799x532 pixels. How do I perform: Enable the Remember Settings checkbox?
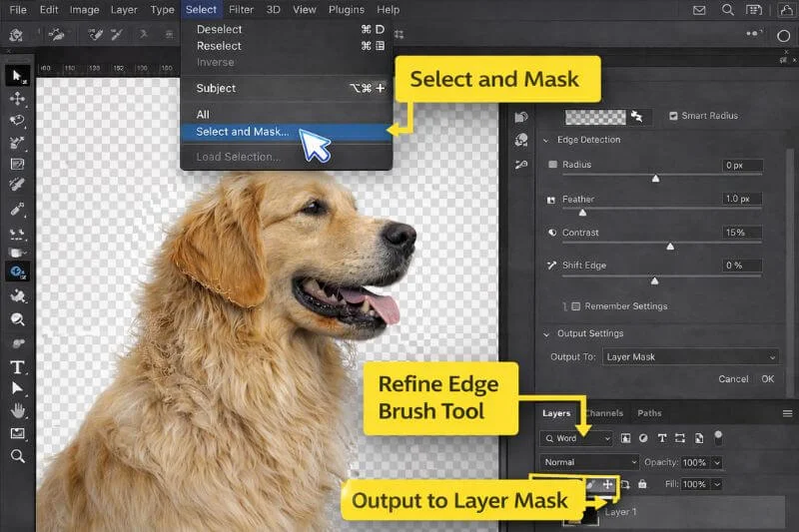click(x=576, y=306)
